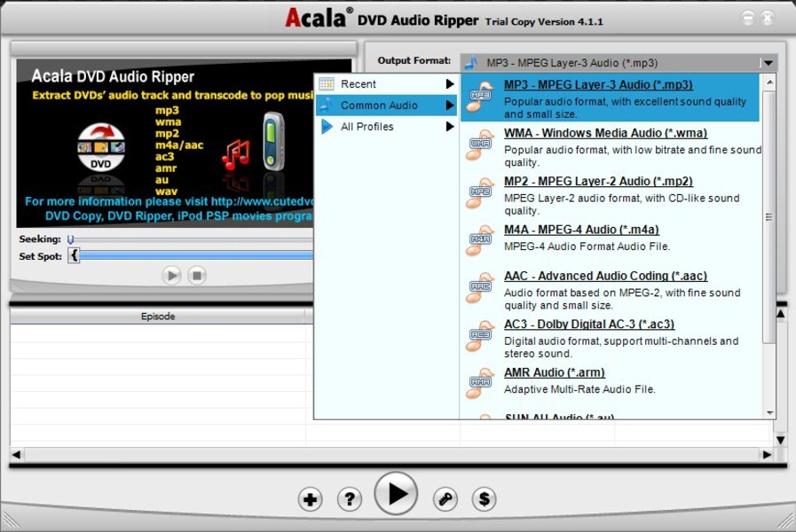Minimize the Acala DVD Audio Ripper window
The image size is (796, 532).
click(748, 19)
